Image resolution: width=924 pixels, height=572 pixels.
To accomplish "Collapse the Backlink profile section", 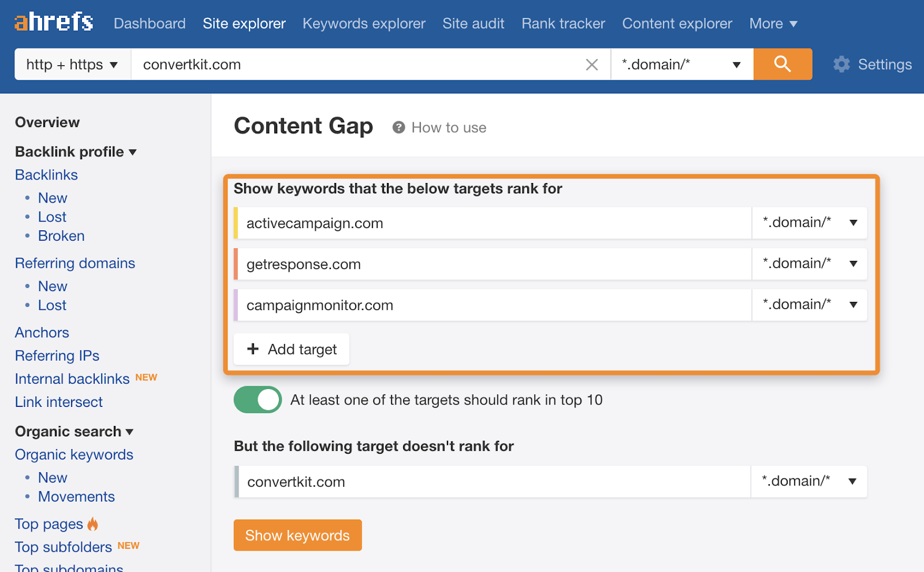I will (x=76, y=151).
